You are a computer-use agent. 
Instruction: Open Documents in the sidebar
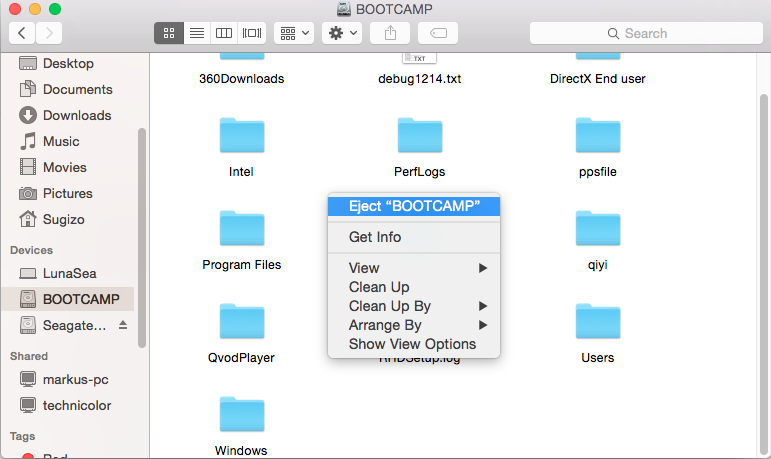point(68,90)
